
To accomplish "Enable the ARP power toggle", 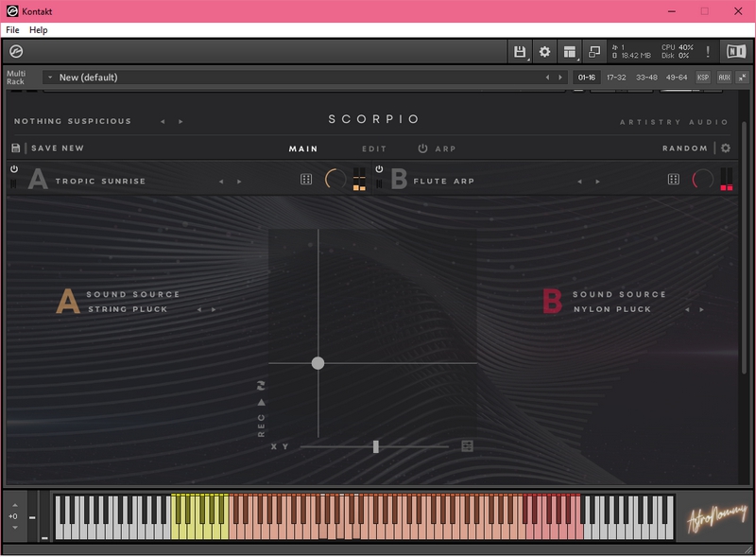I will (x=422, y=148).
